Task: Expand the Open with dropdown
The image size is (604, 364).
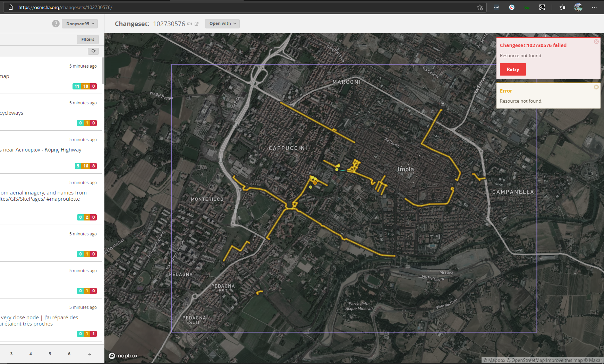Action: 222,24
